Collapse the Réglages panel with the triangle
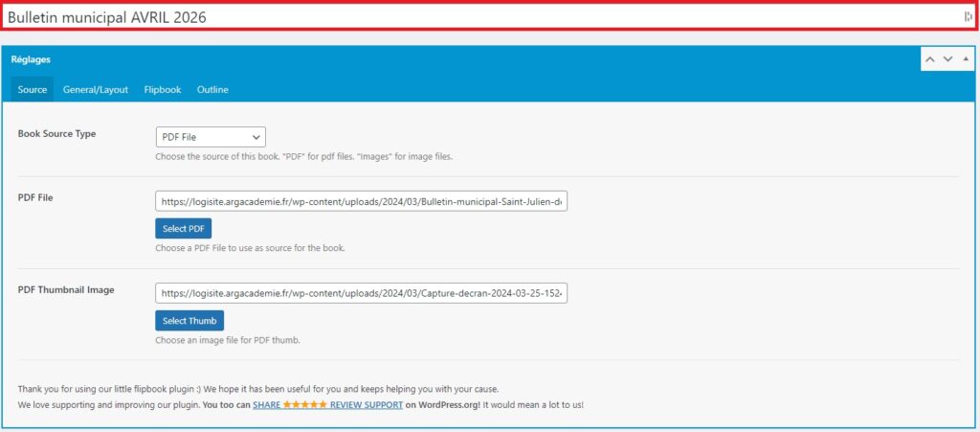This screenshot has width=980, height=432. coord(965,59)
